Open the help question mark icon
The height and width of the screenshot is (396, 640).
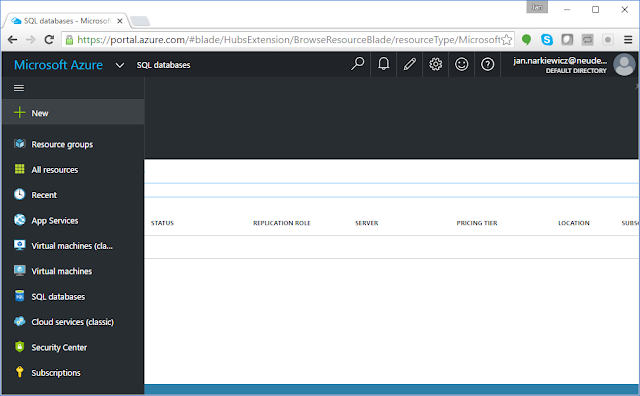488,64
